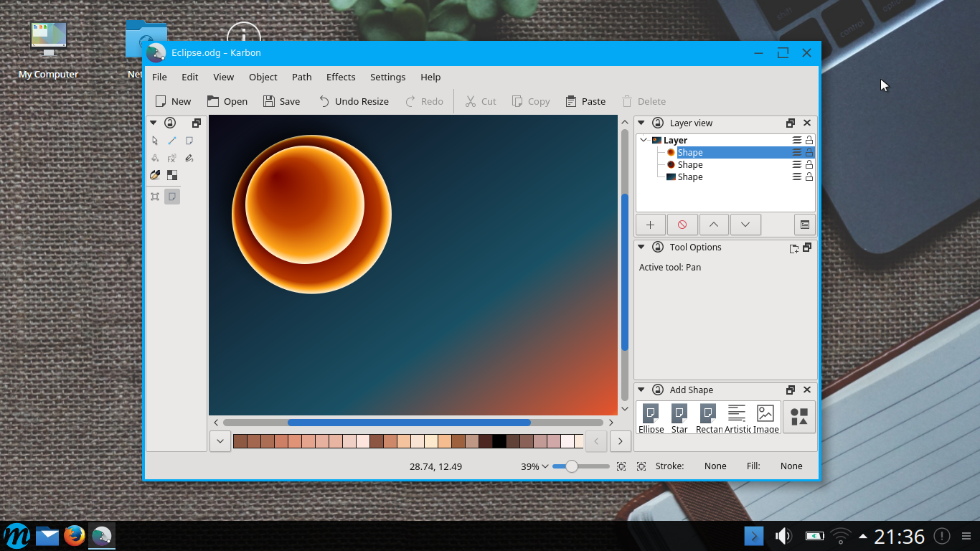Toggle visibility of second Shape row

click(x=796, y=164)
